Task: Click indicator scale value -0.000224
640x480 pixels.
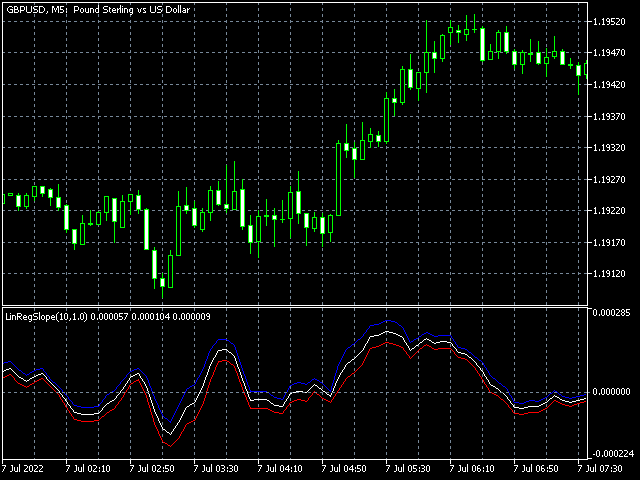Action: point(613,453)
